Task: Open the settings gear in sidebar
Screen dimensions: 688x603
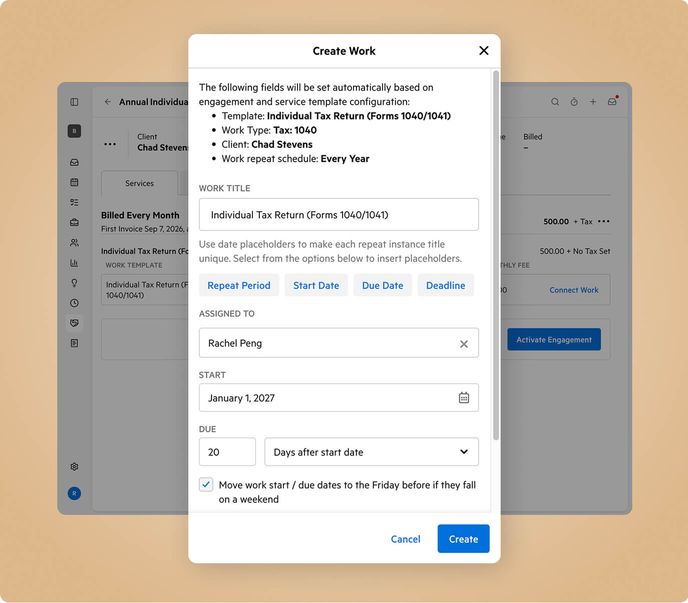Action: point(74,467)
